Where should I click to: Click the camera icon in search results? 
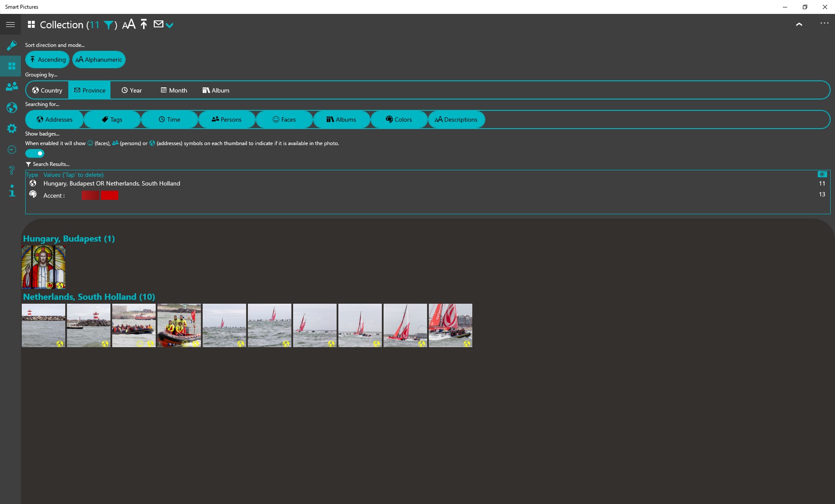[x=822, y=174]
